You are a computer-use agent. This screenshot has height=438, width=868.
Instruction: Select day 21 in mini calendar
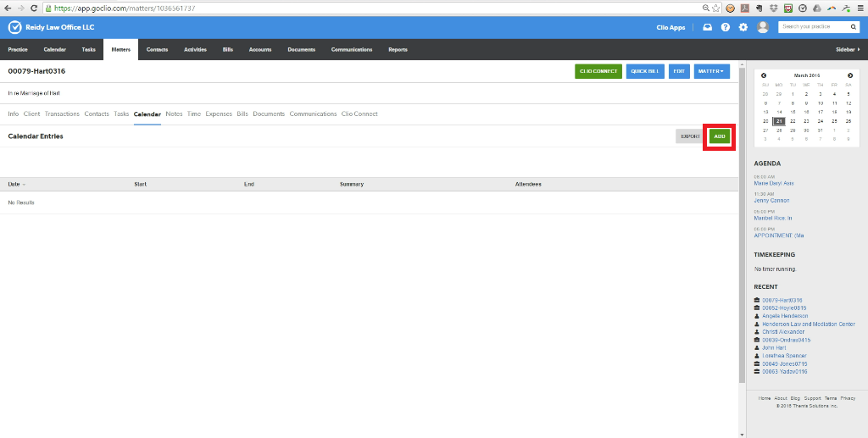coord(779,121)
